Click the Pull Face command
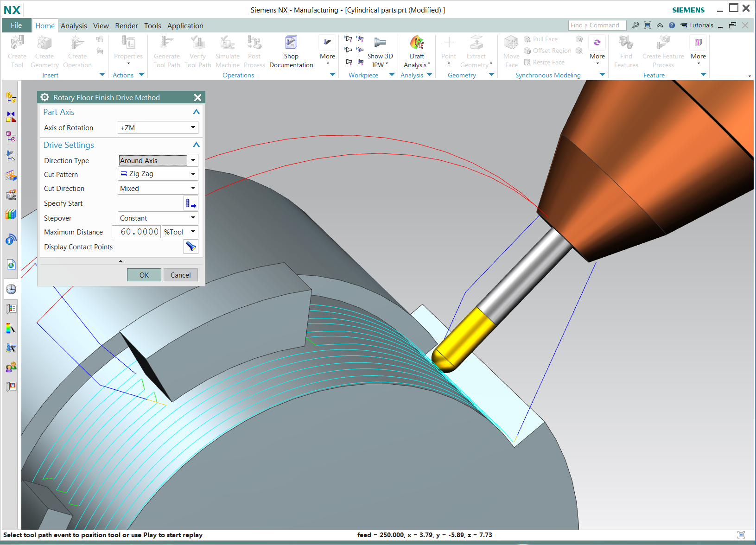Image resolution: width=756 pixels, height=545 pixels. pos(540,39)
